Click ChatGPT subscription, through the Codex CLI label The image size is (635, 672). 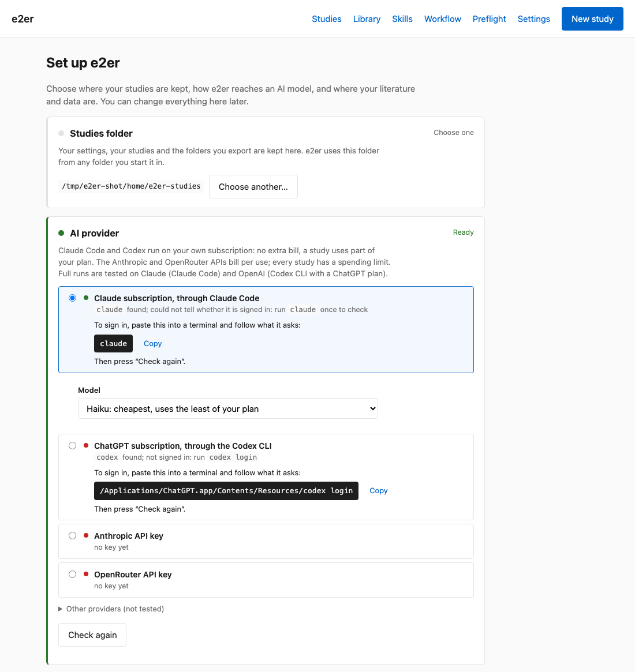182,446
